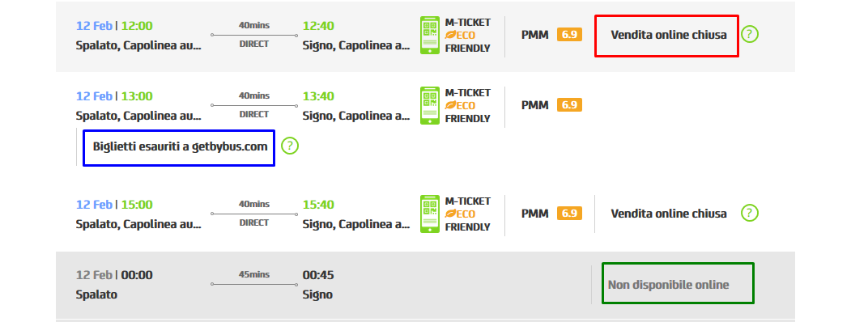Screen dimensions: 868x322
Task: Click Vendita online chiusa on the 15:00 trip
Action: [x=668, y=214]
